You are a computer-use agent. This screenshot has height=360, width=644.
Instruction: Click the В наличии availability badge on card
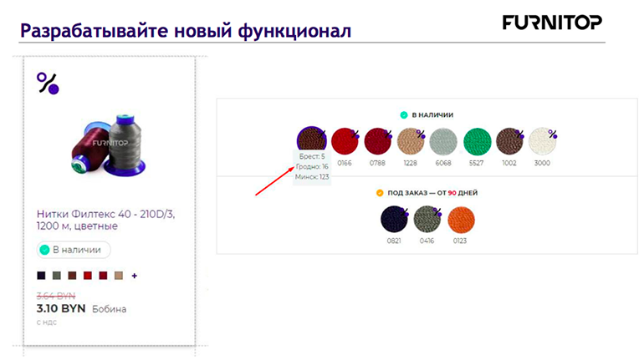tap(74, 250)
